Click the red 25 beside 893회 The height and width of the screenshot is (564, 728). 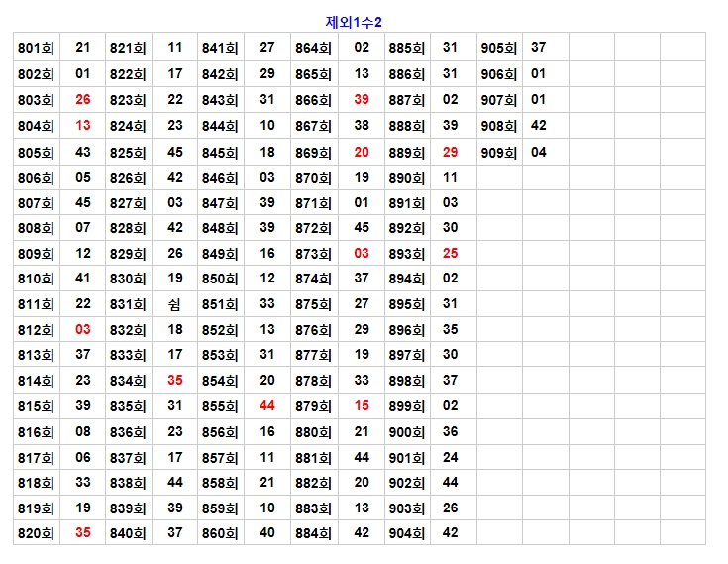pyautogui.click(x=451, y=254)
